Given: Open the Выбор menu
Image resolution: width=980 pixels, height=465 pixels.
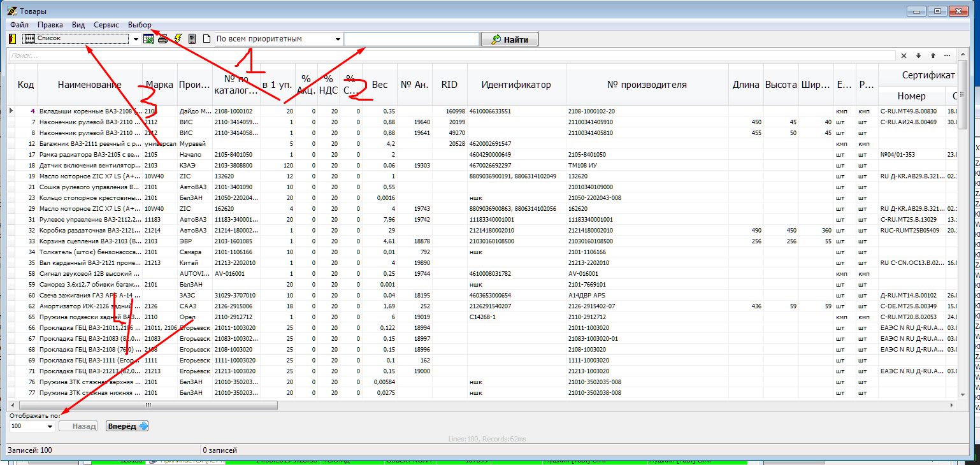Looking at the screenshot, I should coord(140,25).
